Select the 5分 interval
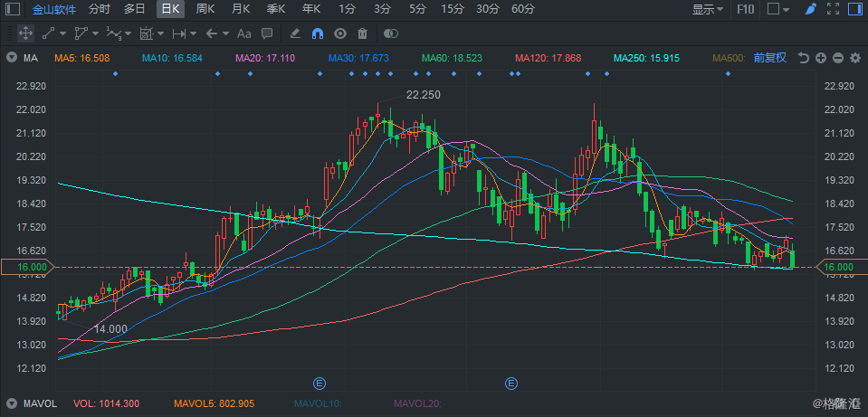 pos(418,9)
